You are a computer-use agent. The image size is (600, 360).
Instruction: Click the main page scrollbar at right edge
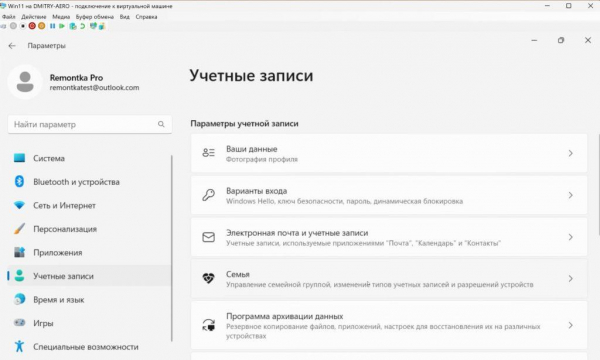pyautogui.click(x=598, y=184)
